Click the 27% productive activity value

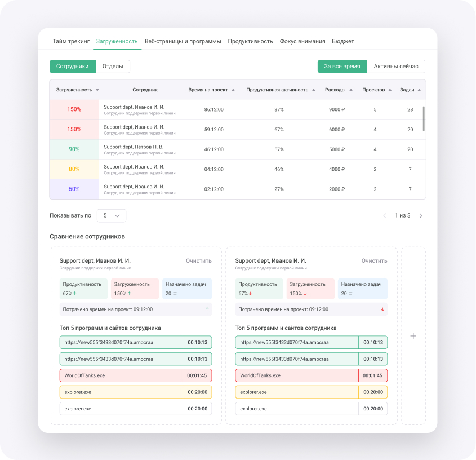[x=279, y=189]
